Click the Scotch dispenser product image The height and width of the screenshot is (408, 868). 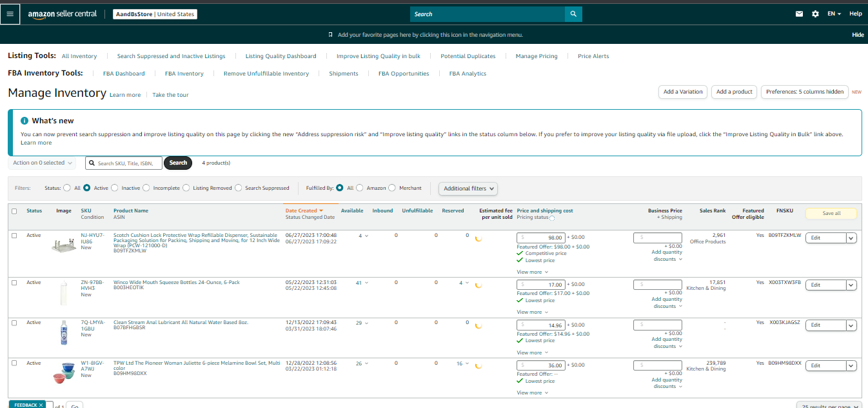click(64, 245)
